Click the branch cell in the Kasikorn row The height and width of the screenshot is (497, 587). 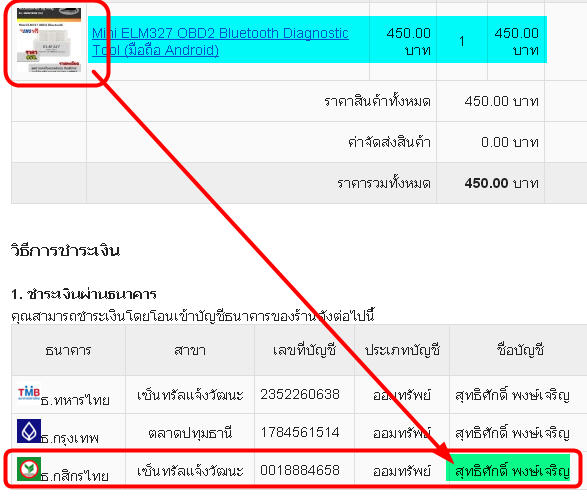(x=190, y=471)
